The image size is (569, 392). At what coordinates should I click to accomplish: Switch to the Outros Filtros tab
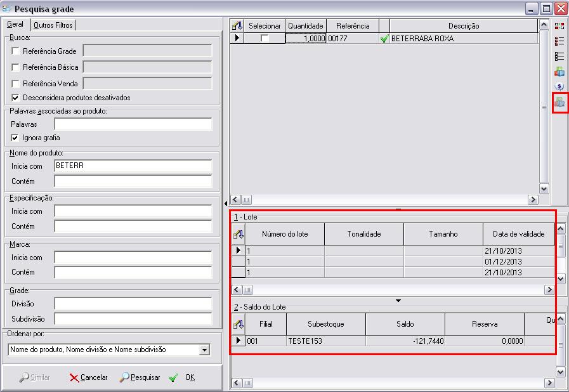(x=53, y=25)
